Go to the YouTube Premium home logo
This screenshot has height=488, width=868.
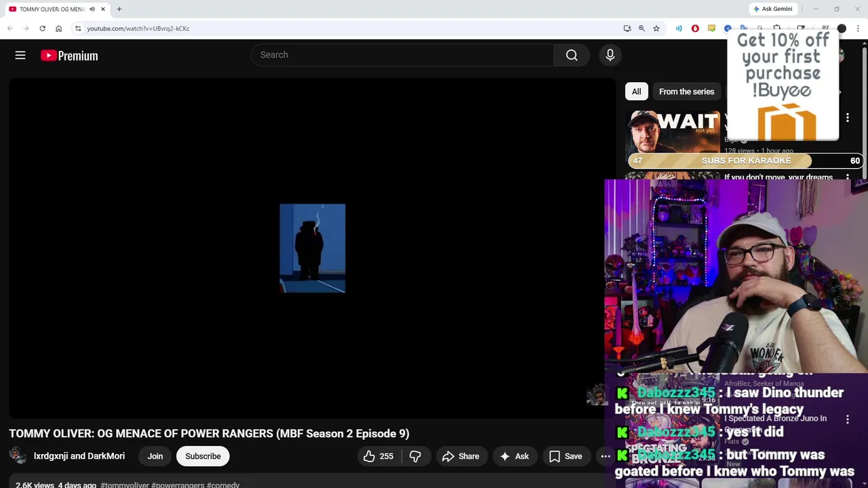[x=69, y=56]
